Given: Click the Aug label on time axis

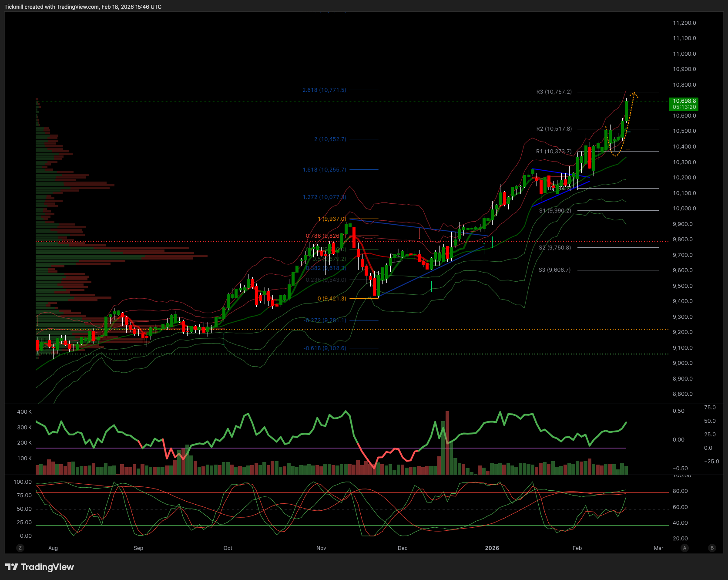Looking at the screenshot, I should (x=53, y=548).
